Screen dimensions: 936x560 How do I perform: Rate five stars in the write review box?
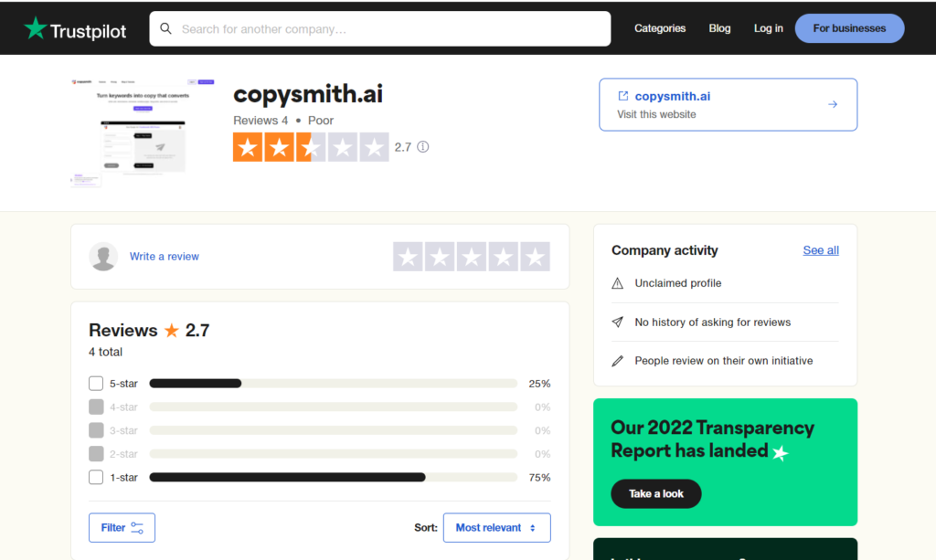coord(535,257)
